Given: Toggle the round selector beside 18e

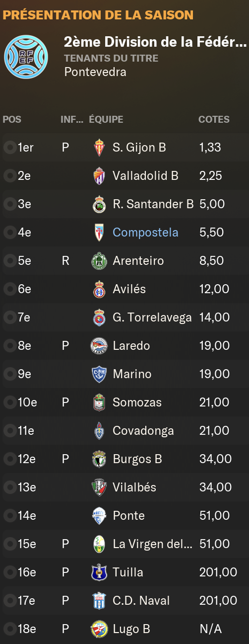Looking at the screenshot, I should 9,629.
